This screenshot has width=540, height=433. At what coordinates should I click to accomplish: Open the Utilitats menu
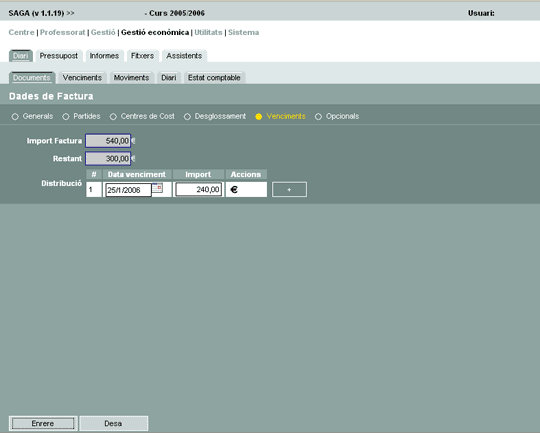[x=208, y=32]
